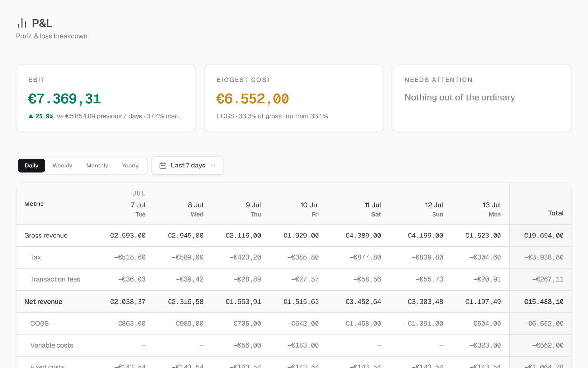Viewport: 588px width, 368px height.
Task: Click Variable costs cell −€323,00
Action: [x=485, y=345]
